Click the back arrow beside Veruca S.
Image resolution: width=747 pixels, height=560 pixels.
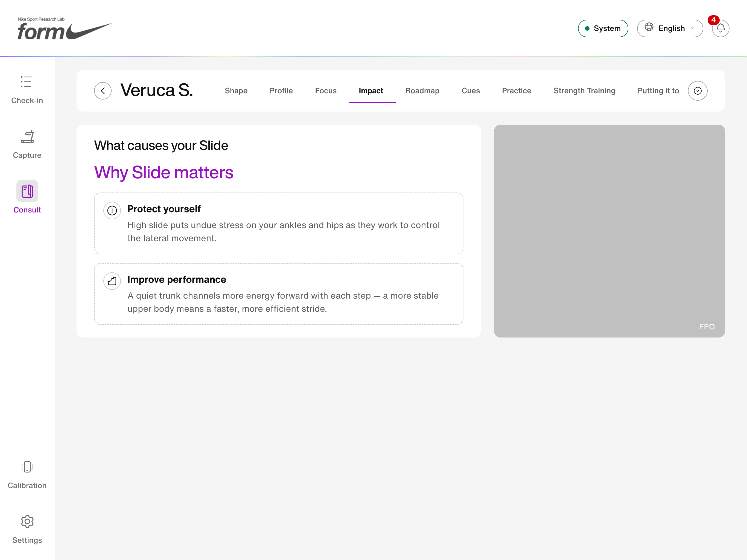(103, 91)
